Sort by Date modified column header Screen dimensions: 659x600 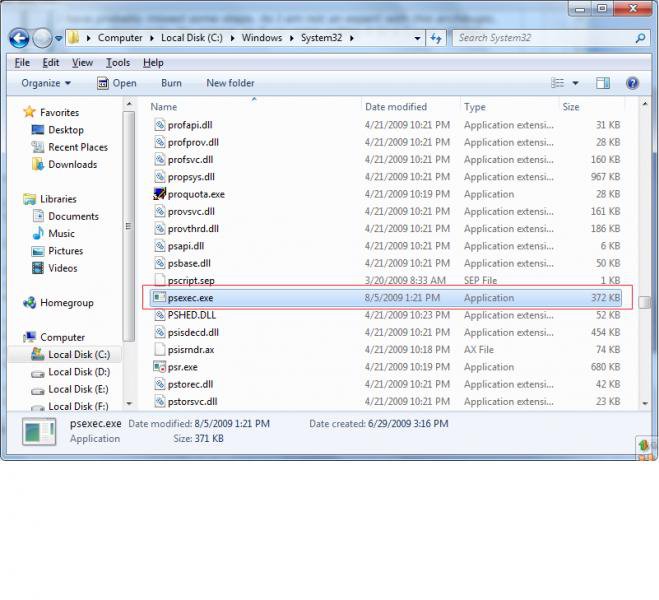click(x=396, y=107)
